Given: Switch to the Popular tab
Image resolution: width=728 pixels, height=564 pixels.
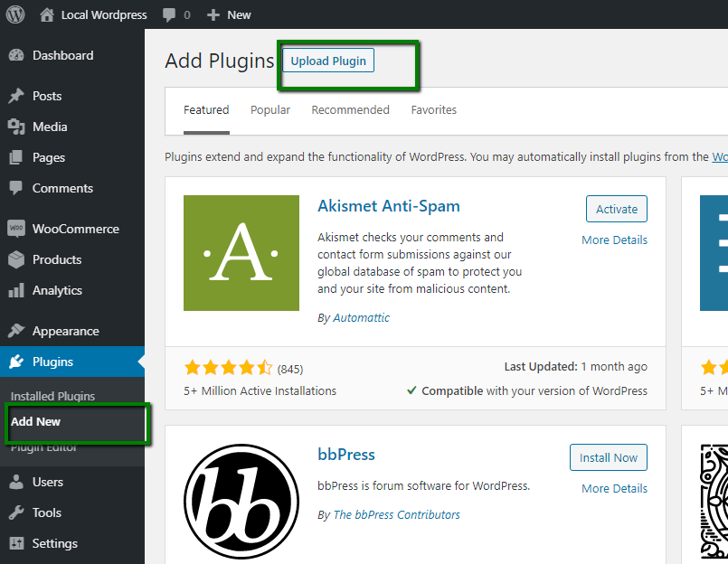Looking at the screenshot, I should (x=270, y=110).
